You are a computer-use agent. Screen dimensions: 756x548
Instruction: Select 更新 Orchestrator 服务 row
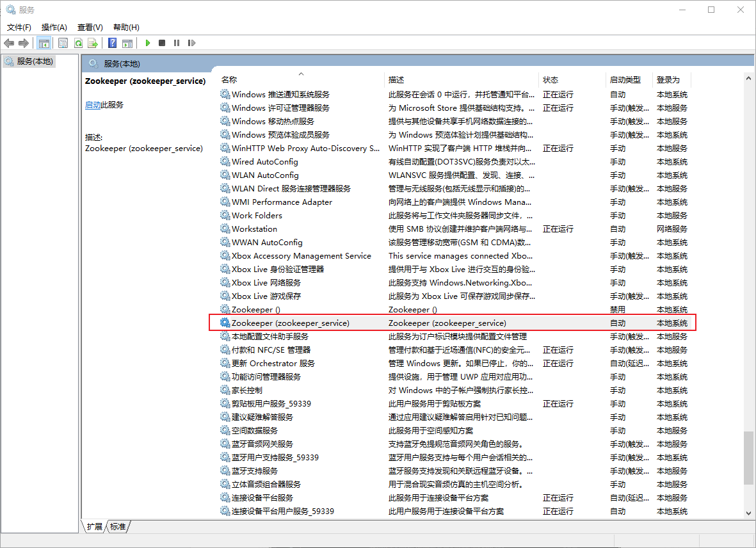[455, 363]
